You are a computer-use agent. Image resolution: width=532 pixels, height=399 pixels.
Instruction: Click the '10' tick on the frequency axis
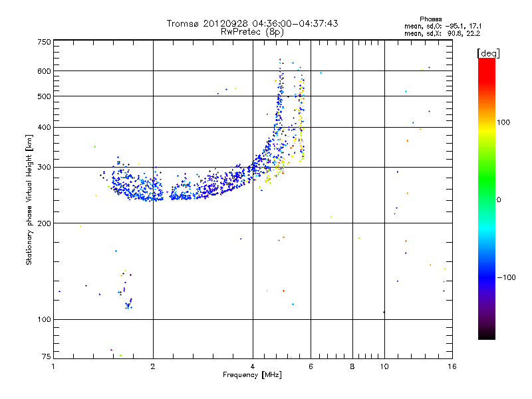(384, 366)
